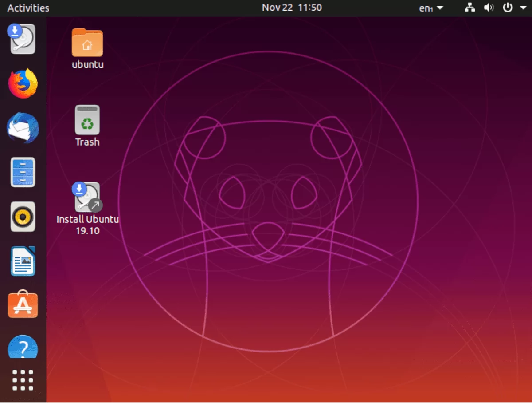Select the Ubuntu installer icon in the dock

tap(22, 39)
